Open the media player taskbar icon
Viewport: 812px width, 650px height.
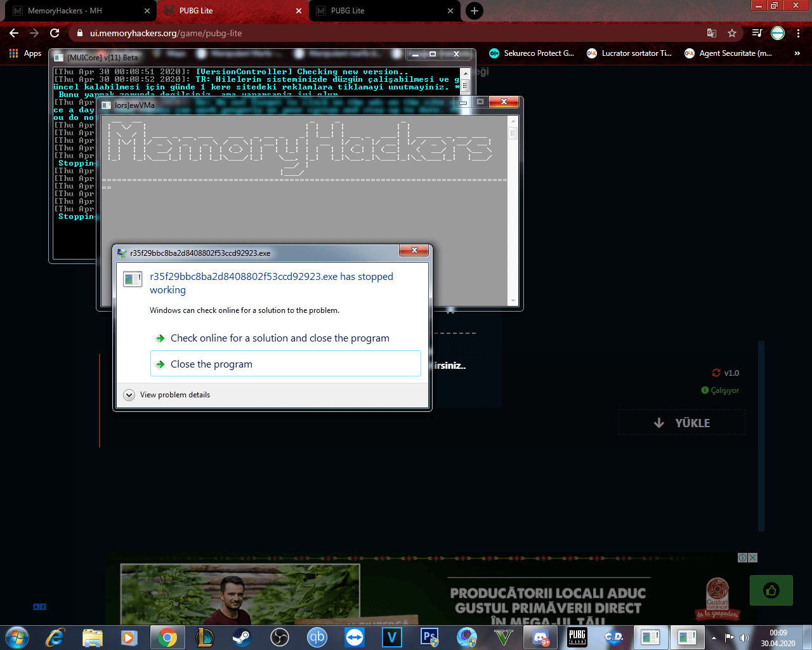[x=129, y=637]
